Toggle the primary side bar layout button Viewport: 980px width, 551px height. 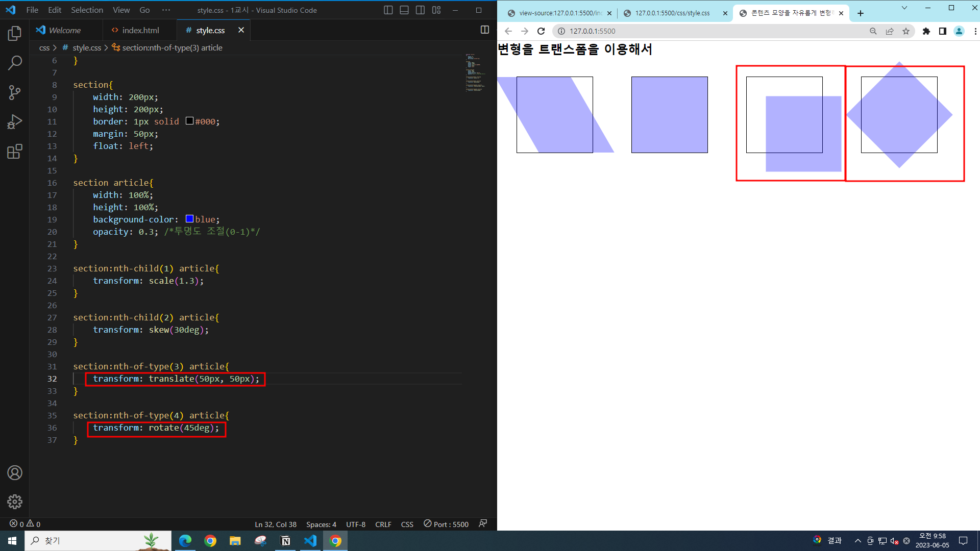tap(388, 10)
